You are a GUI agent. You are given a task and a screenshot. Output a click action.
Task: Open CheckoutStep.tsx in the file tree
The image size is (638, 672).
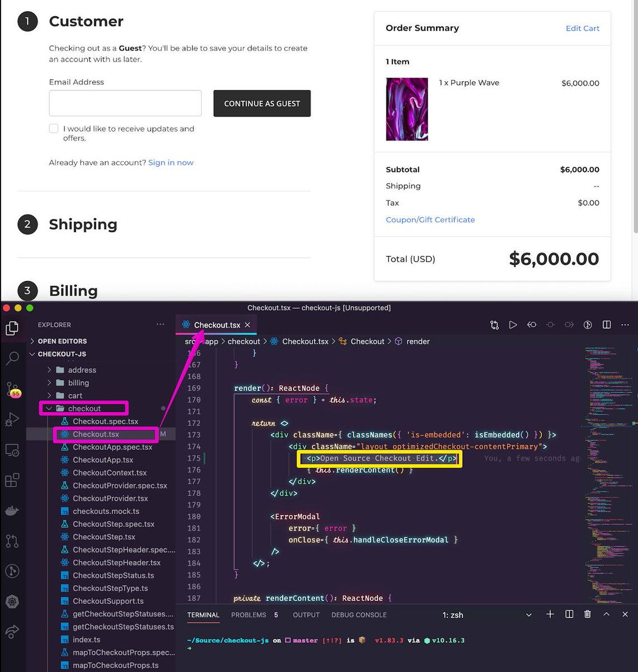click(x=104, y=536)
